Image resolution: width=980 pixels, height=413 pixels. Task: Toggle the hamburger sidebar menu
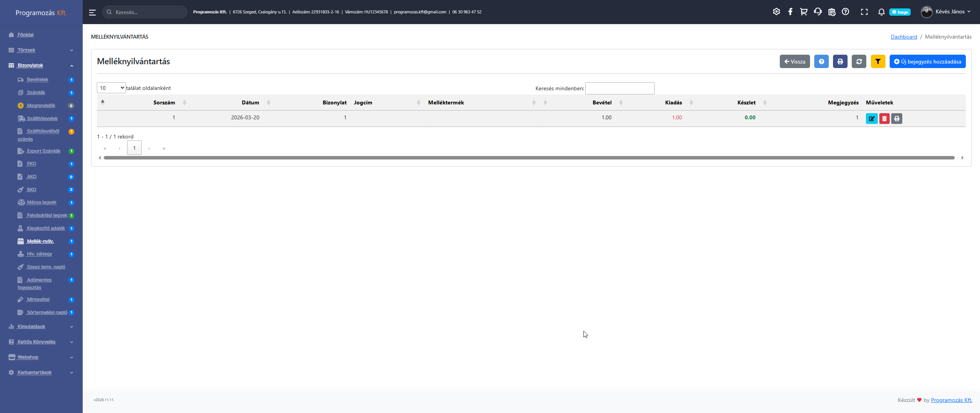pyautogui.click(x=92, y=12)
